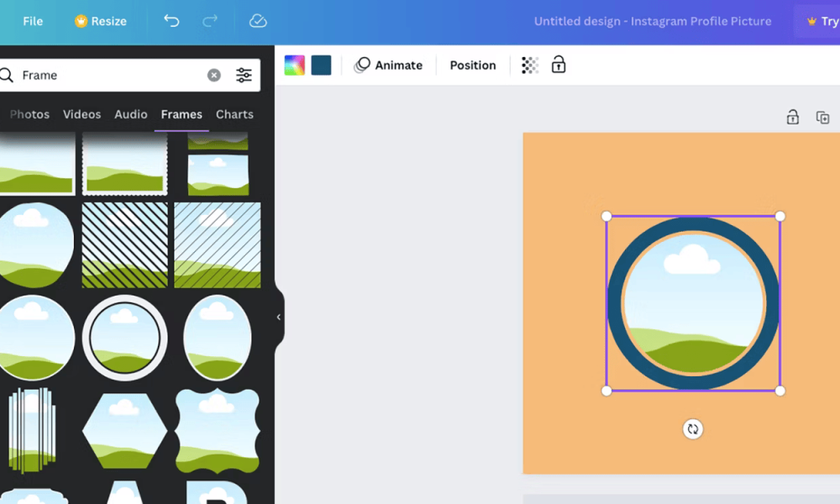Lock the page using canvas lock icon

click(793, 117)
